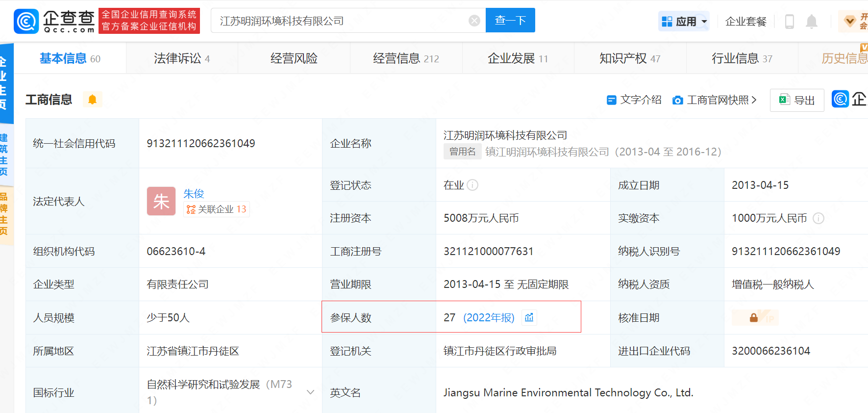Select business term 2013-04-15 至 无固定期限

506,284
